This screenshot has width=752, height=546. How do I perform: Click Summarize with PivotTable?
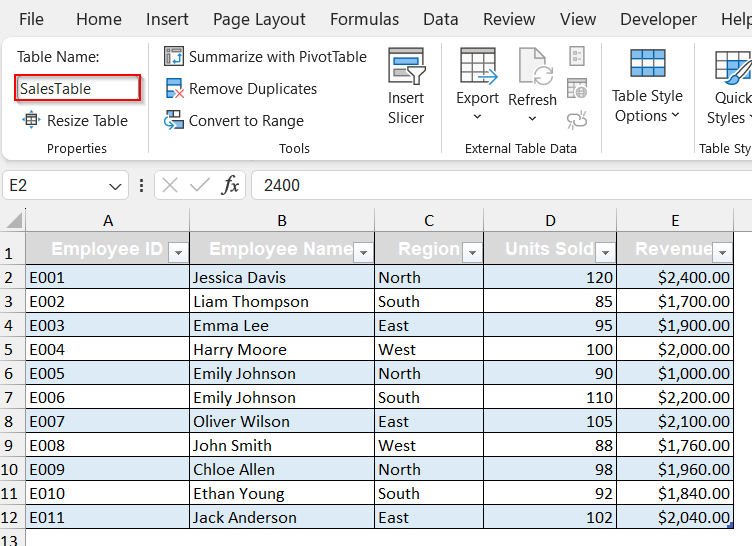[x=266, y=57]
